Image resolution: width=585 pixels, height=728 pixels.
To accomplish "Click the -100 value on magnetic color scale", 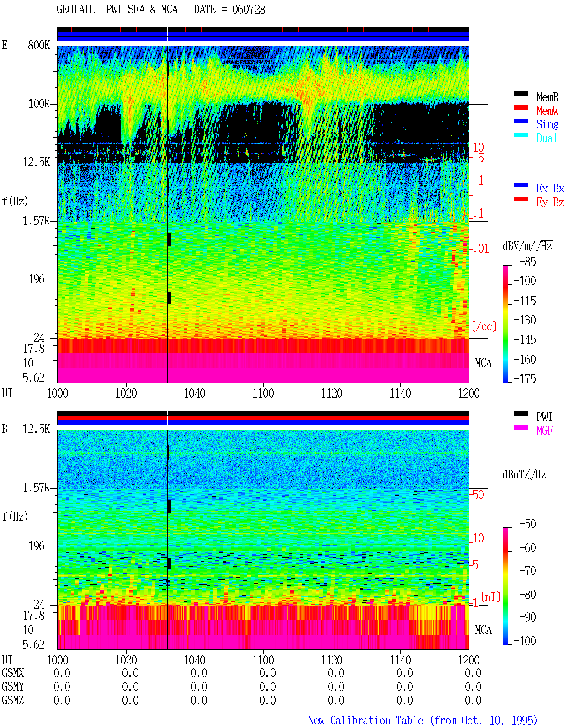I will pos(525,641).
